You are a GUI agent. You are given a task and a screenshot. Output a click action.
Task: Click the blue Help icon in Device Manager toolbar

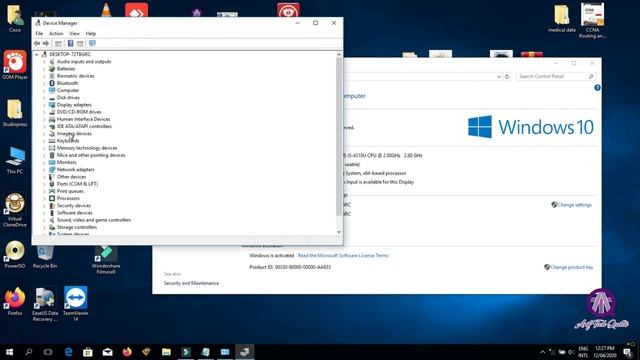coord(70,43)
